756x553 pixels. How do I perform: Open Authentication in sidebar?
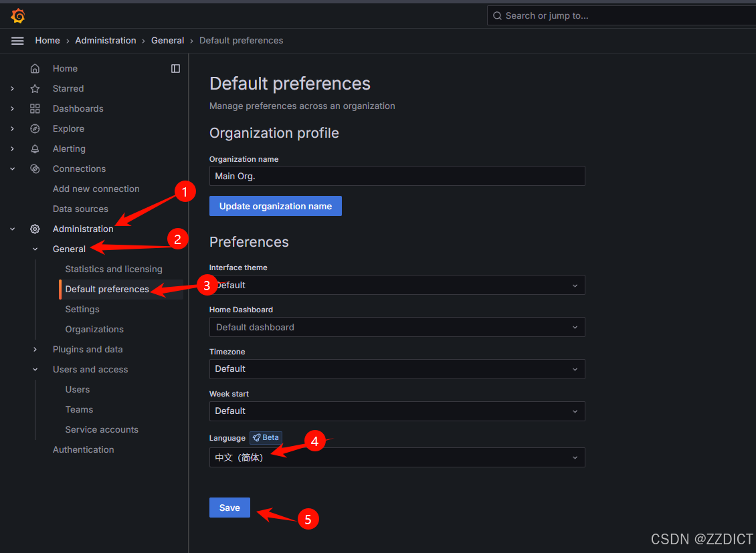(x=84, y=449)
